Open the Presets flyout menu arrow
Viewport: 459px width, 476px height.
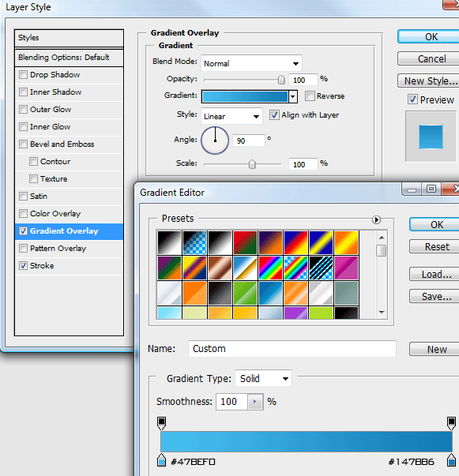(x=376, y=219)
